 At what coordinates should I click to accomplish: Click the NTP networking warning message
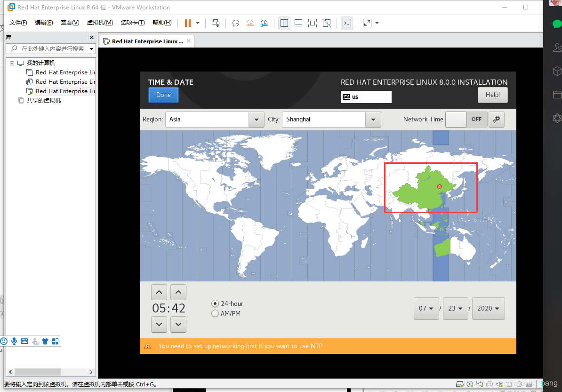(241, 346)
